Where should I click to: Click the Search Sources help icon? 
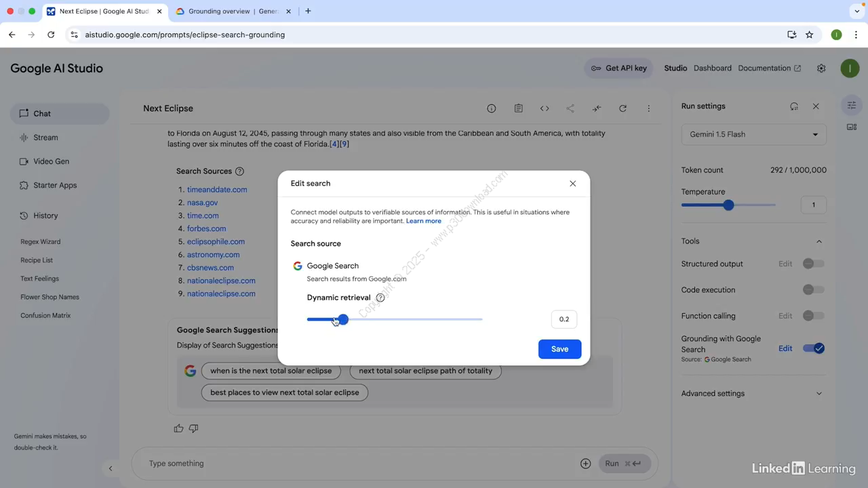coord(239,171)
